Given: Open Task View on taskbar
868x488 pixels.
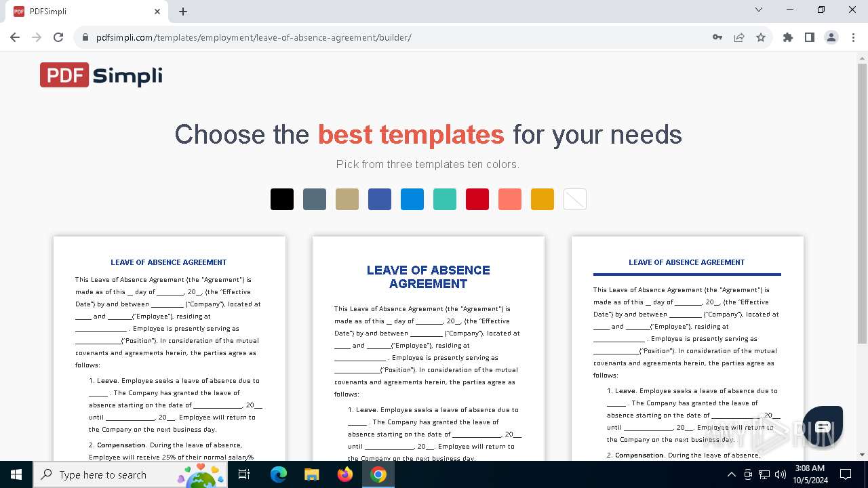Looking at the screenshot, I should [245, 474].
